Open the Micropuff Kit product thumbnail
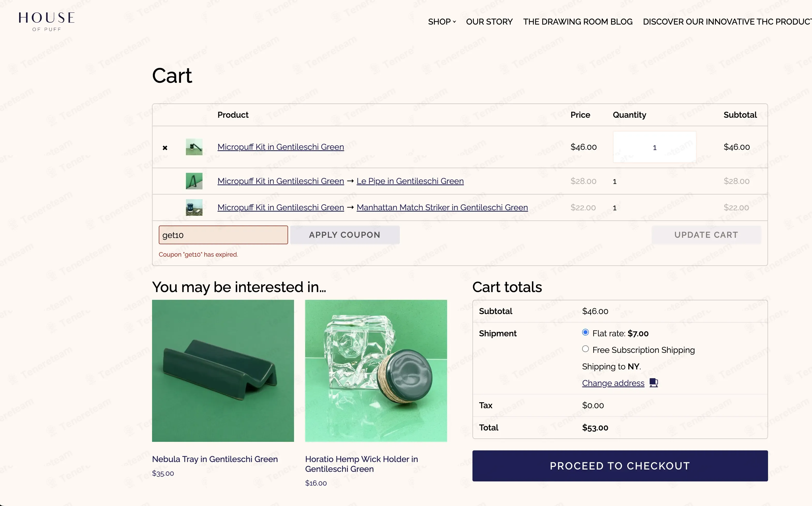Screen dimensions: 812x506 point(194,147)
